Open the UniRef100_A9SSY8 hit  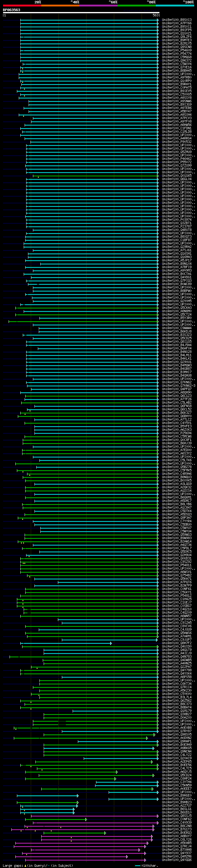(176, 98)
